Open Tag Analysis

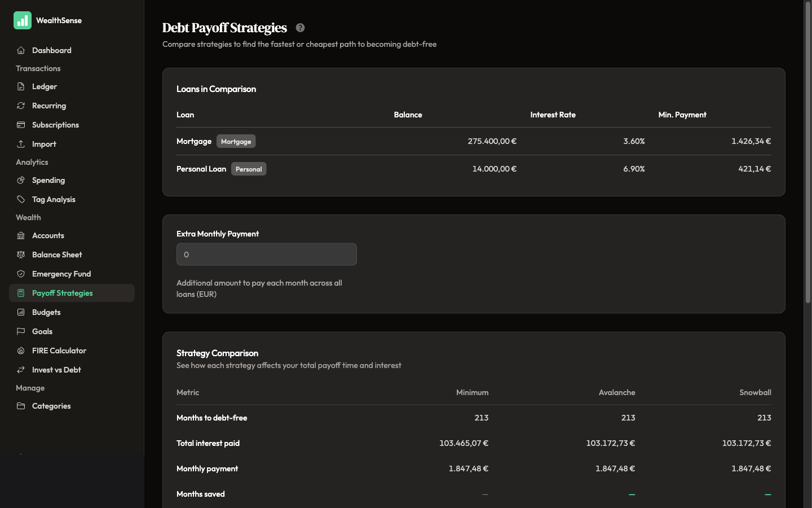(x=72, y=199)
